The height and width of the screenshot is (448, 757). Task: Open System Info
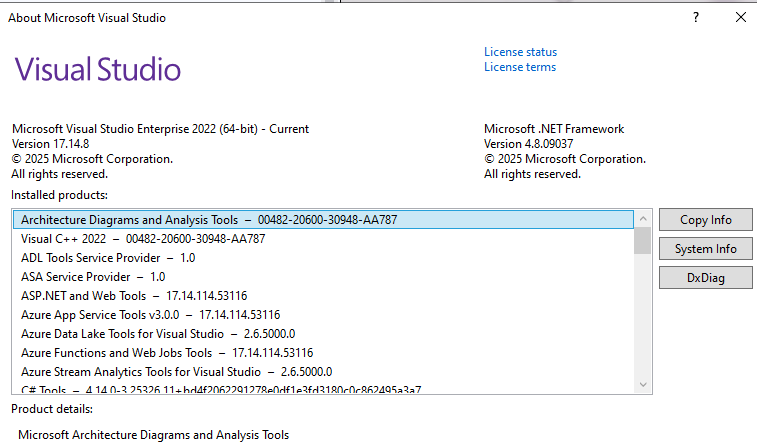[x=705, y=249]
